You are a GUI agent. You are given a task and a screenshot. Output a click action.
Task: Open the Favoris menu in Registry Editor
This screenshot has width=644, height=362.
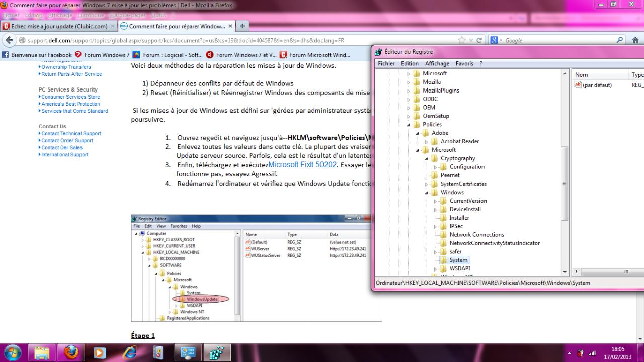pos(464,64)
